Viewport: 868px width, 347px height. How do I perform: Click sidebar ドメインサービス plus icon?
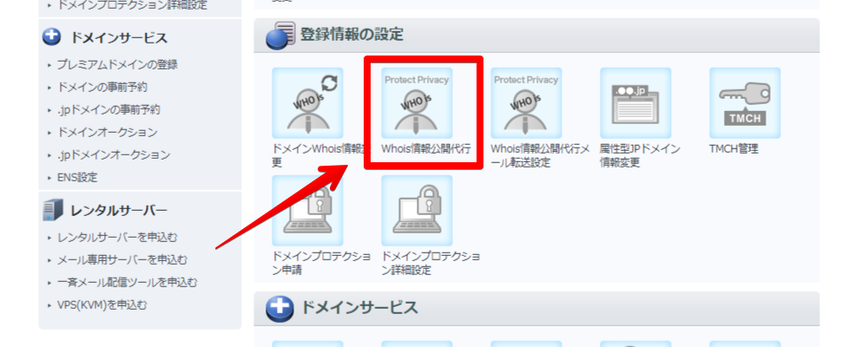click(51, 37)
